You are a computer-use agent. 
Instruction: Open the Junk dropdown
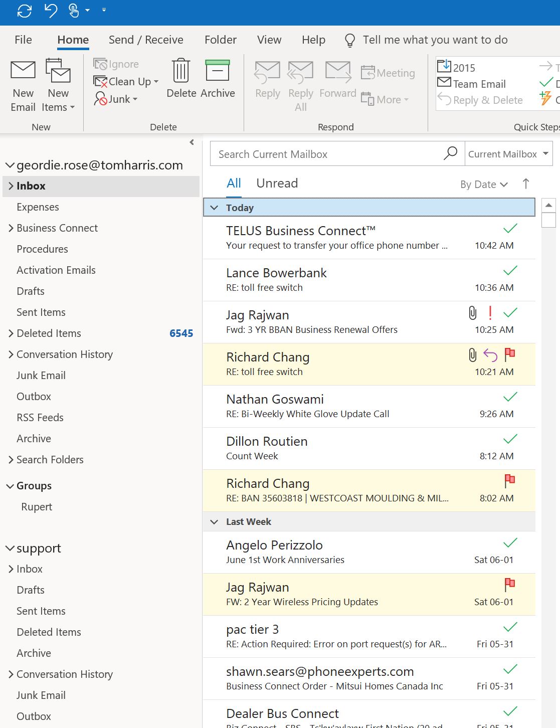[x=116, y=99]
